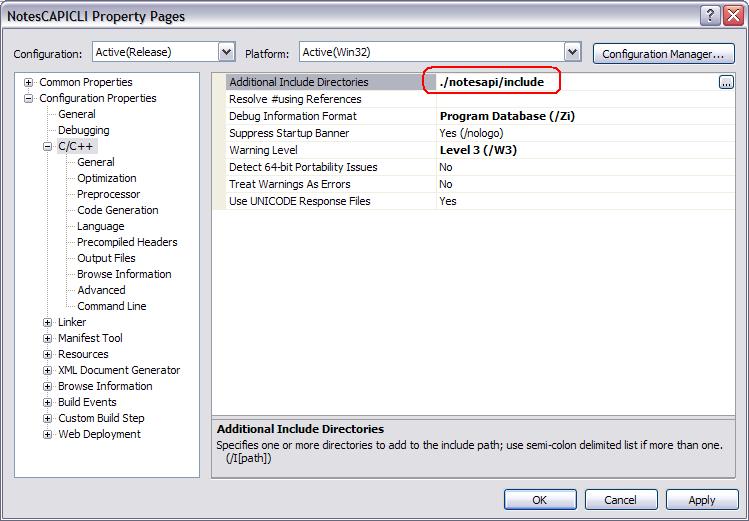Select the C/C++ tree item
The height and width of the screenshot is (521, 749).
pyautogui.click(x=75, y=146)
